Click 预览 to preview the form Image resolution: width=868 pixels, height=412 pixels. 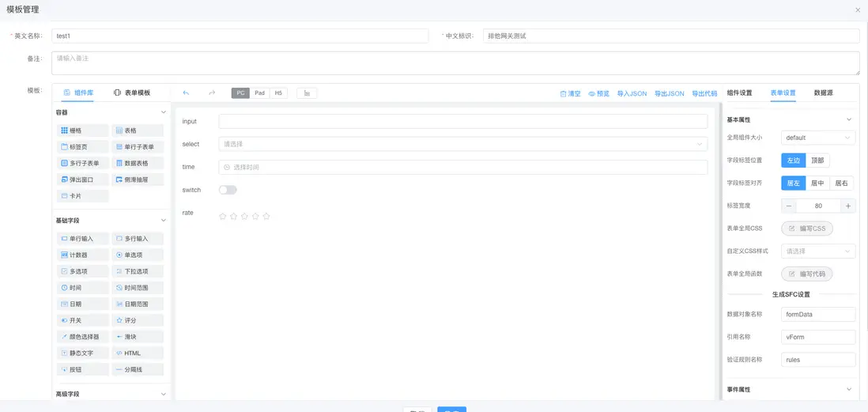click(x=598, y=93)
